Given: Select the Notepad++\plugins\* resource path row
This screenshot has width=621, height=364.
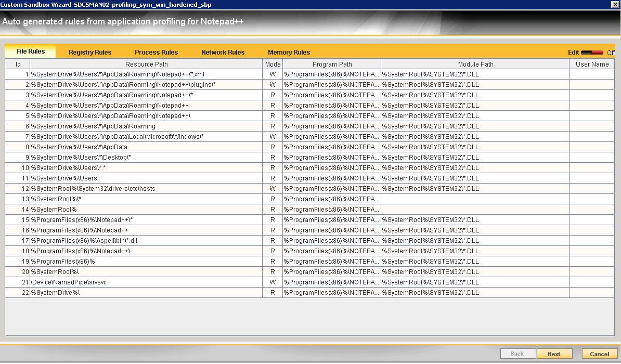Looking at the screenshot, I should [146, 85].
